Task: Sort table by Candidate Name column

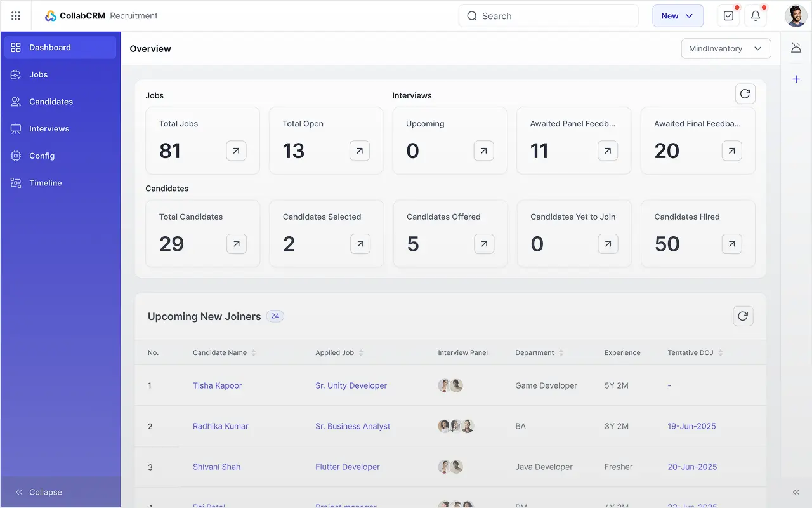Action: (224, 352)
